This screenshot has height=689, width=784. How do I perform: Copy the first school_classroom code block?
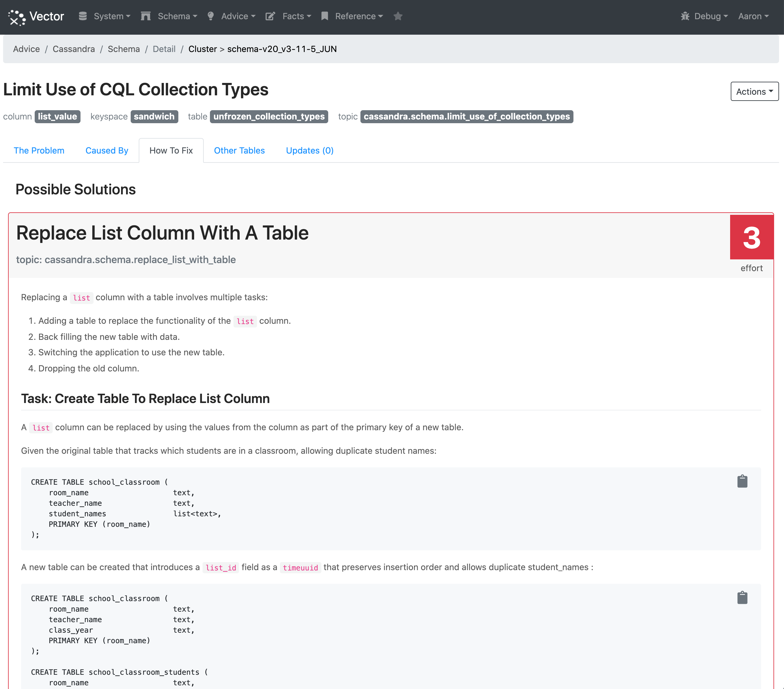click(x=742, y=481)
